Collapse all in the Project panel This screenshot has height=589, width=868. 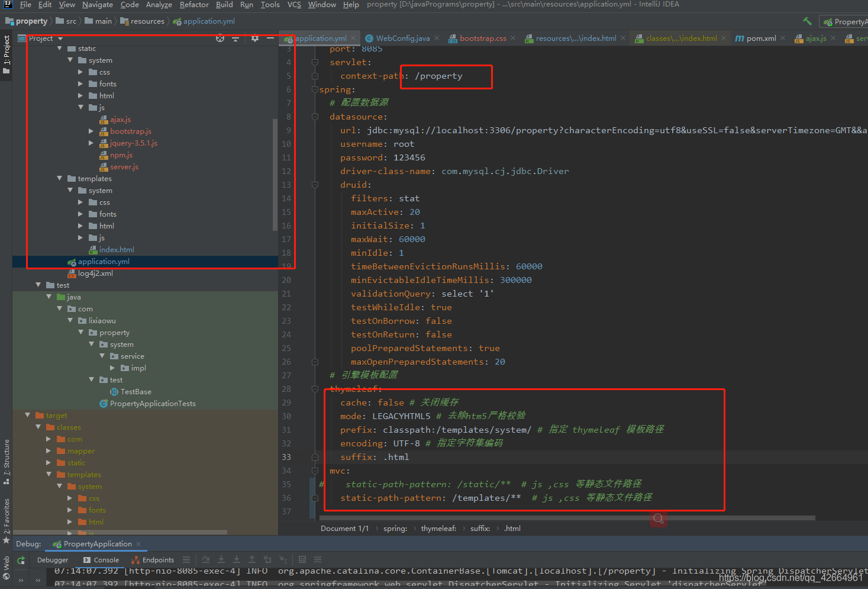235,38
